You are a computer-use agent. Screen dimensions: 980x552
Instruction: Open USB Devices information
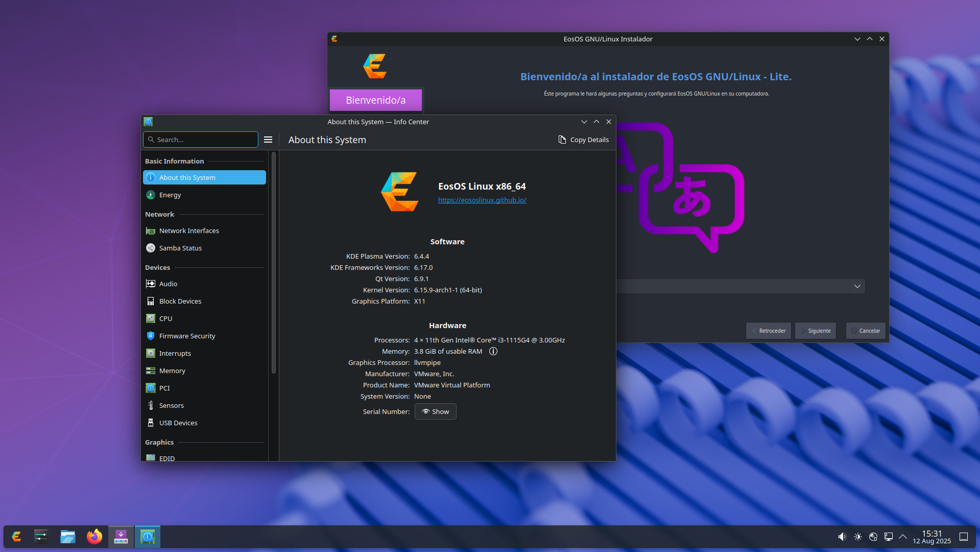[x=178, y=423]
